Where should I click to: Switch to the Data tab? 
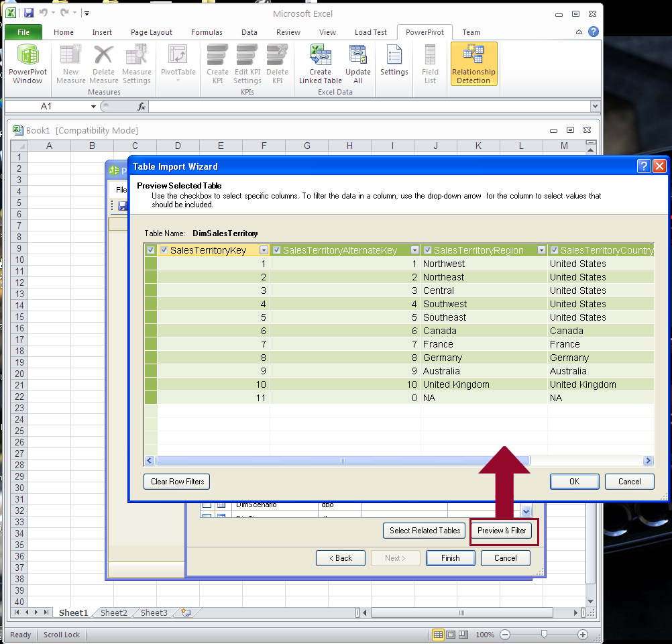(249, 32)
